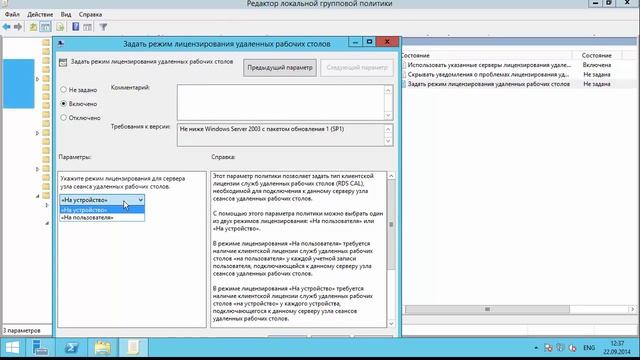Open the licensing mode combo box arrow

click(x=140, y=200)
